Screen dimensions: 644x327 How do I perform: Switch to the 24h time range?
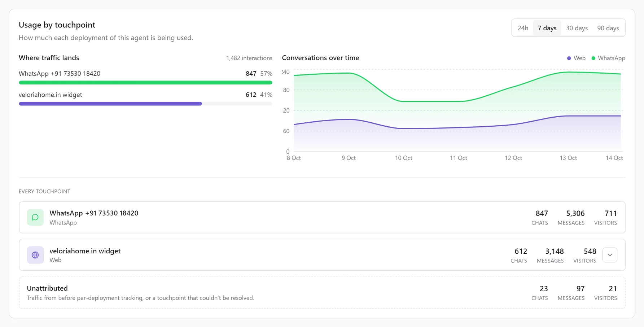point(523,28)
